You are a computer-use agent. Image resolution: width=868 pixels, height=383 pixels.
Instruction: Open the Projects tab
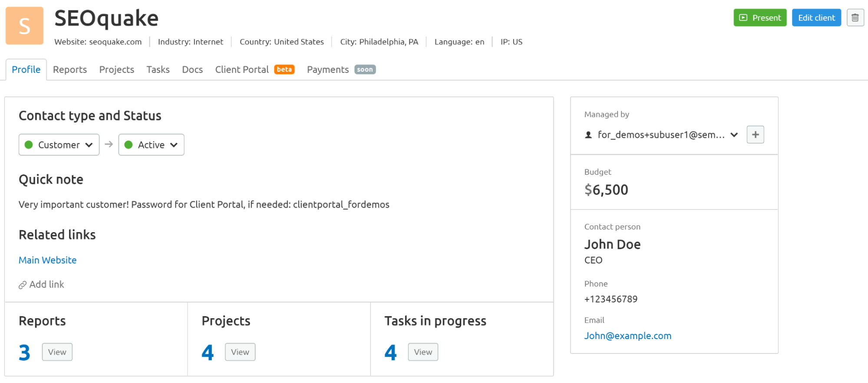[116, 70]
